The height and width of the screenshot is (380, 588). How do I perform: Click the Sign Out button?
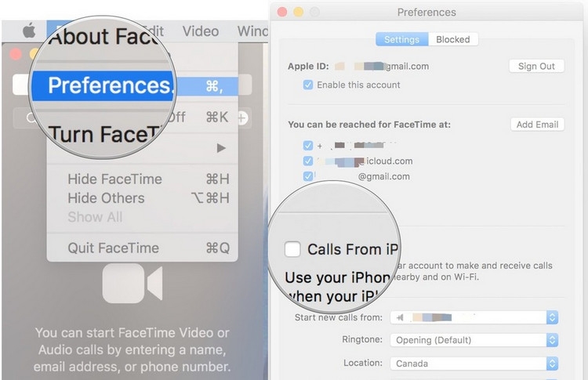pyautogui.click(x=536, y=67)
